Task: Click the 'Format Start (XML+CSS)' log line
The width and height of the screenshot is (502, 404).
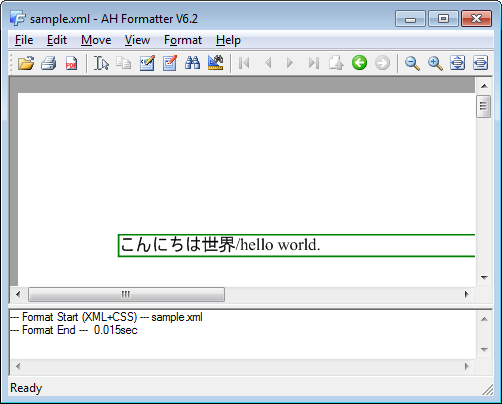Action: point(106,317)
